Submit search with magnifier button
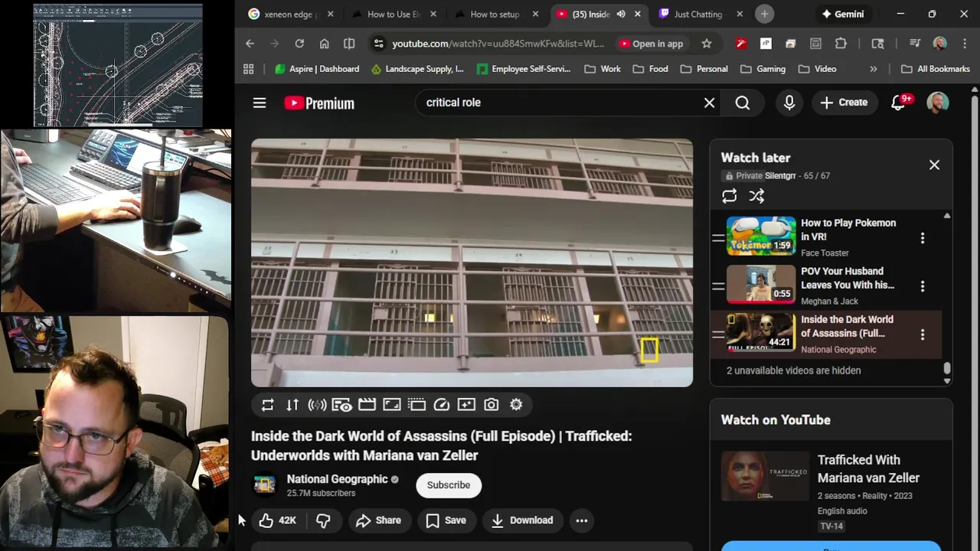The width and height of the screenshot is (980, 551). click(743, 103)
